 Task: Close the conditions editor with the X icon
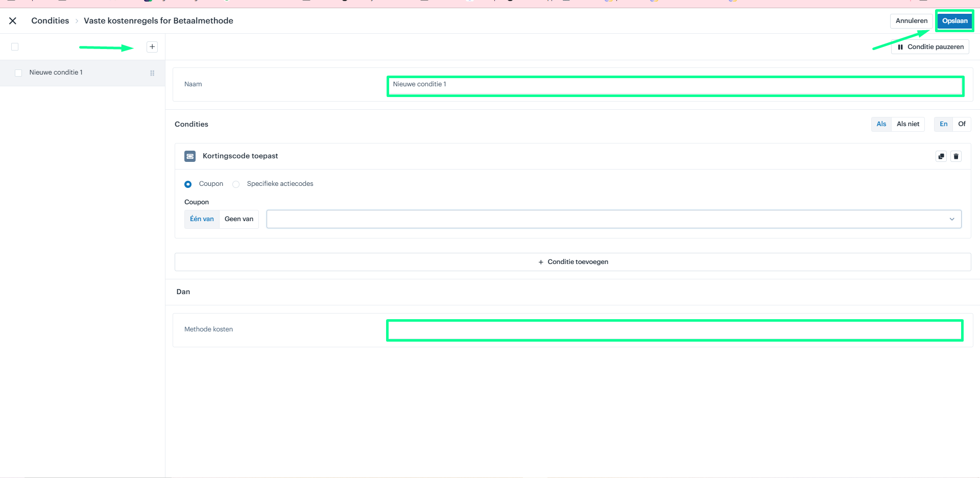tap(13, 21)
